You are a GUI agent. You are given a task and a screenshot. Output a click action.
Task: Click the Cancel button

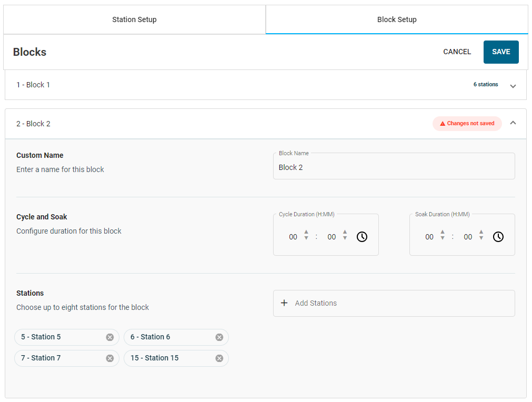click(x=457, y=52)
